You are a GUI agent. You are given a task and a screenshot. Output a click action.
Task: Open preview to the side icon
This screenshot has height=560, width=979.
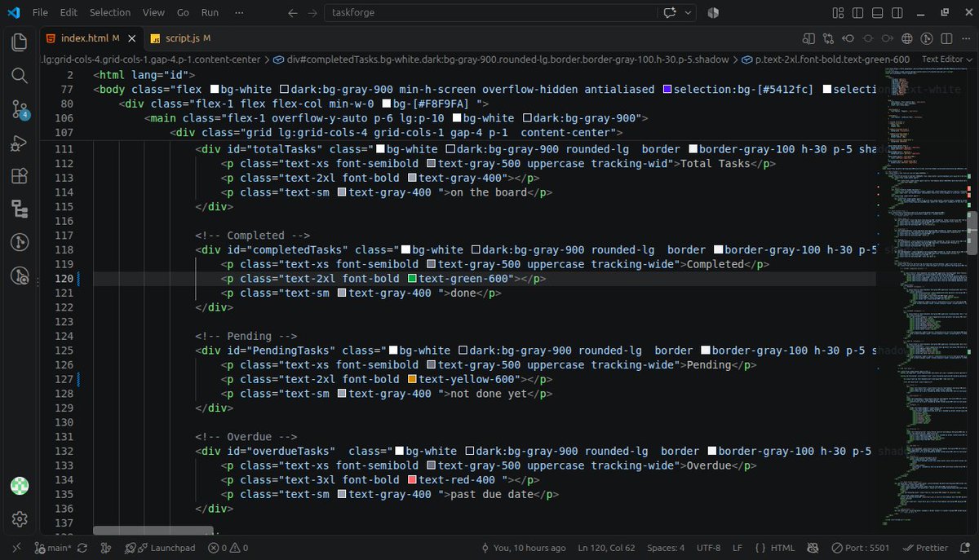coord(808,38)
